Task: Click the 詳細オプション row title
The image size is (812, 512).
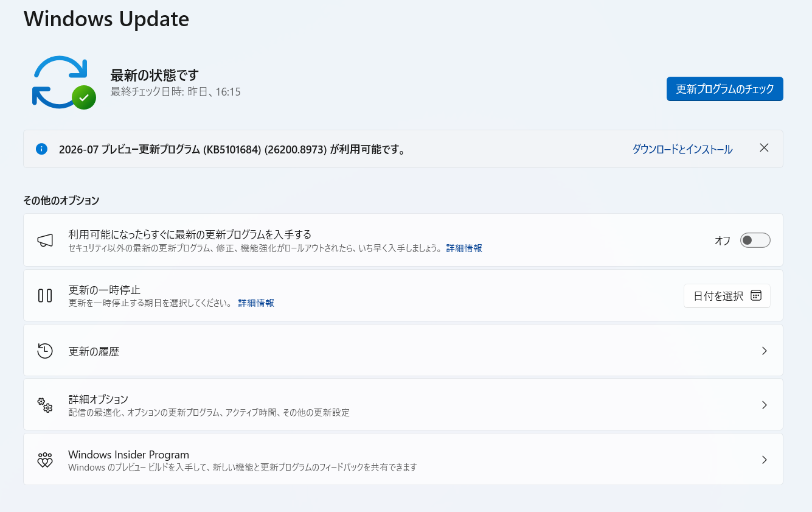Action: point(99,399)
